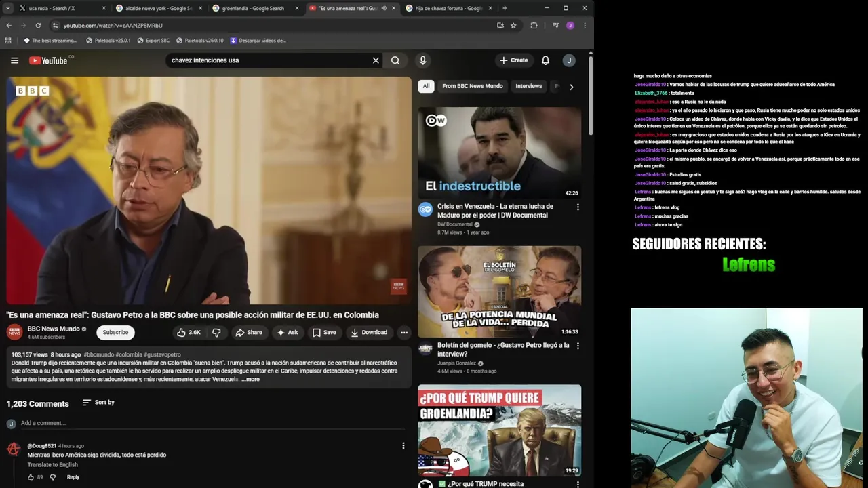Open more actions ellipsis under video
The image size is (868, 488).
pyautogui.click(x=404, y=332)
